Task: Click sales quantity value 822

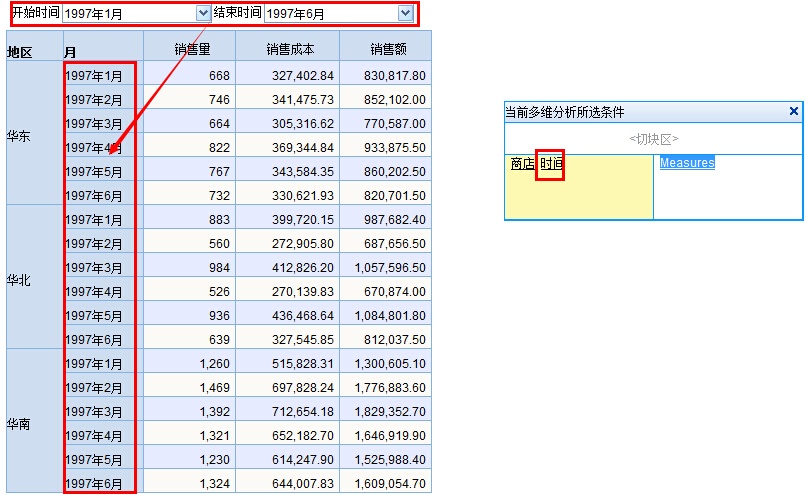Action: click(219, 148)
